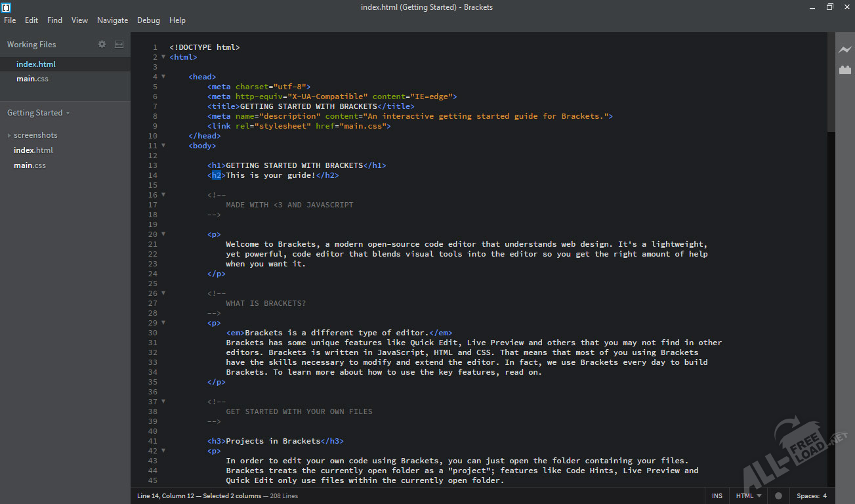Click the indent size number 4
The width and height of the screenshot is (855, 504).
pos(825,496)
